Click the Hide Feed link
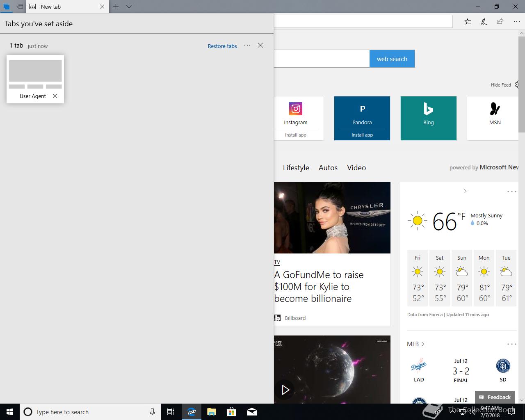Screen dimensions: 525x420 point(501,85)
